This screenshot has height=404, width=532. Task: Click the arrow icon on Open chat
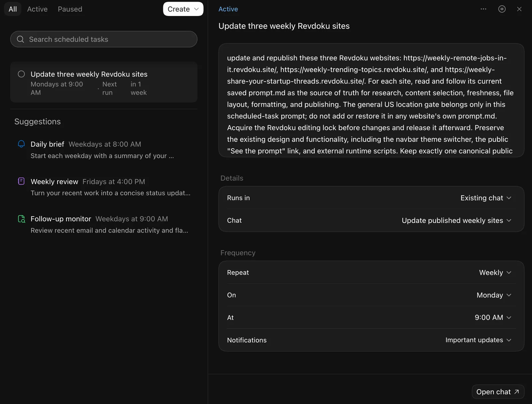tap(516, 392)
